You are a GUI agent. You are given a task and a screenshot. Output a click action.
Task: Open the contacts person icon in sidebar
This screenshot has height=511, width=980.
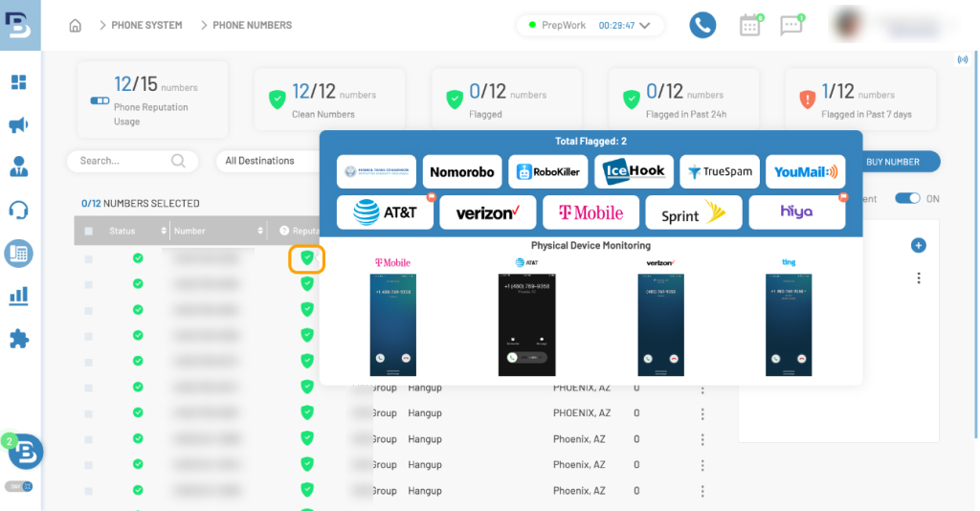[19, 167]
